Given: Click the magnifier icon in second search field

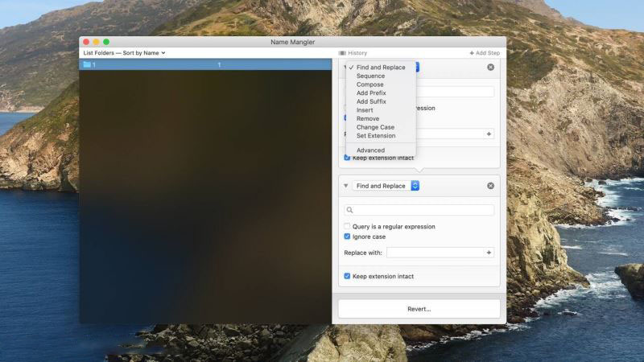Looking at the screenshot, I should [349, 210].
